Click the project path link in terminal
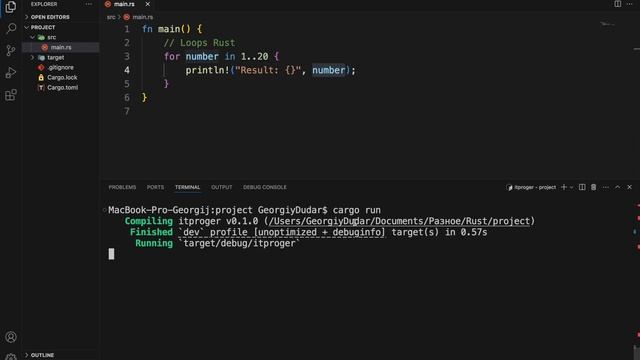Viewport: 640px width, 360px height. point(399,221)
